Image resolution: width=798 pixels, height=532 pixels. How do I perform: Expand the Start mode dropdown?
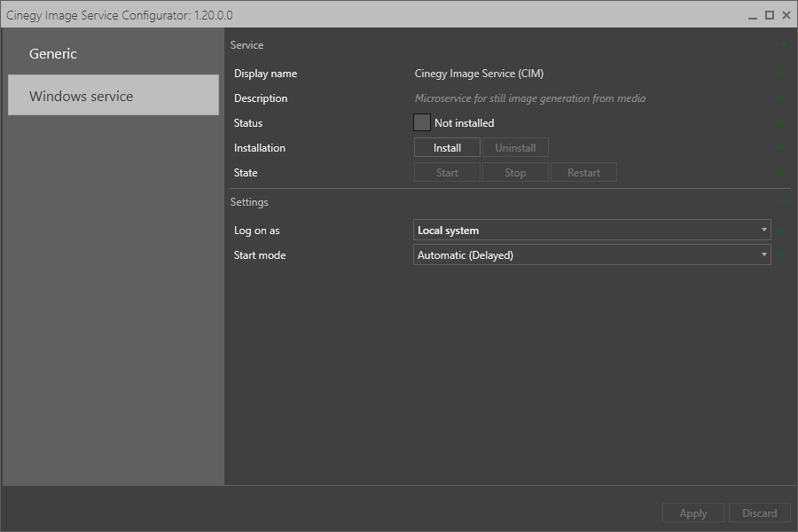click(592, 255)
